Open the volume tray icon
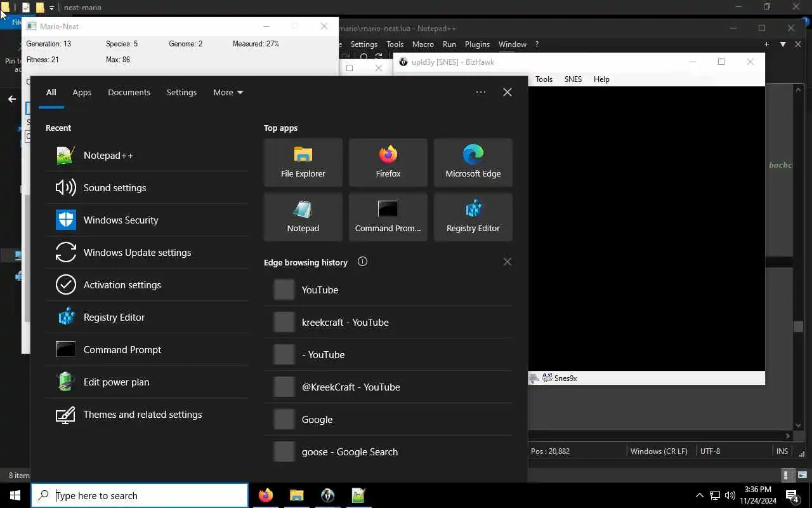Screen dimensions: 812x508 [730, 495]
